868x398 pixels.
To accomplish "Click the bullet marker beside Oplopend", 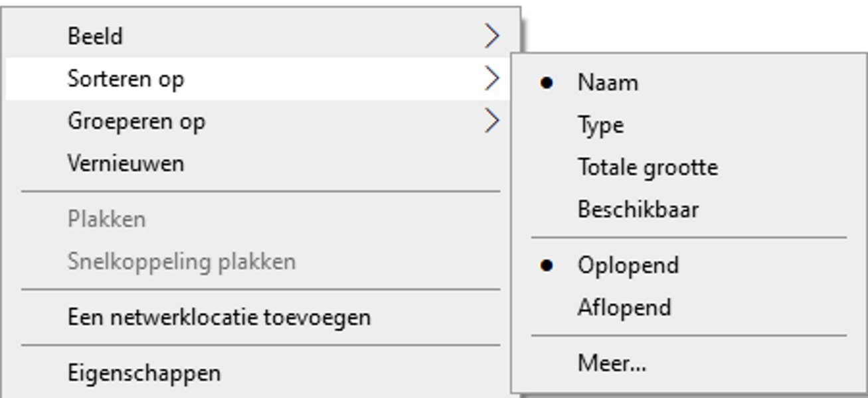I will point(547,265).
